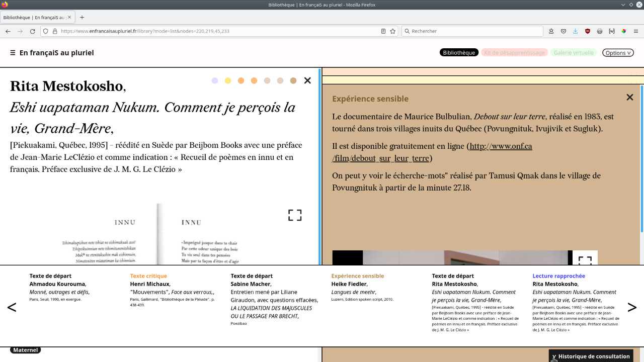Close the Expérience sensible panel
The height and width of the screenshot is (362, 644).
(x=629, y=97)
